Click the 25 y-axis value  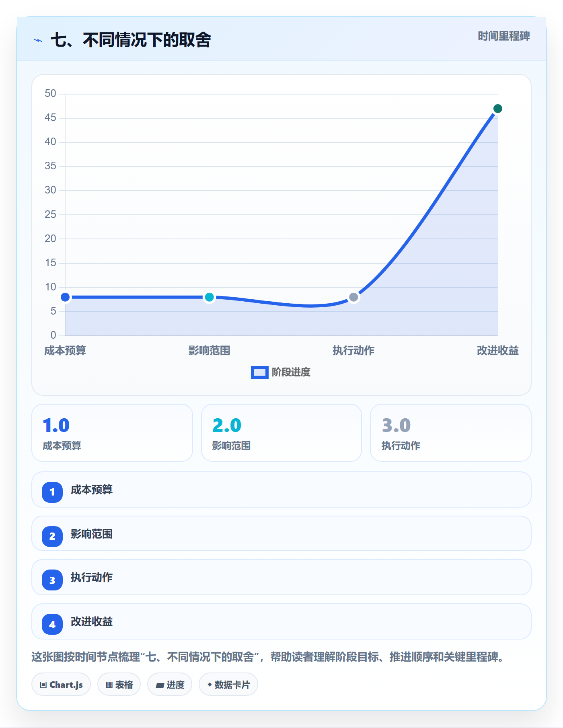click(x=50, y=215)
